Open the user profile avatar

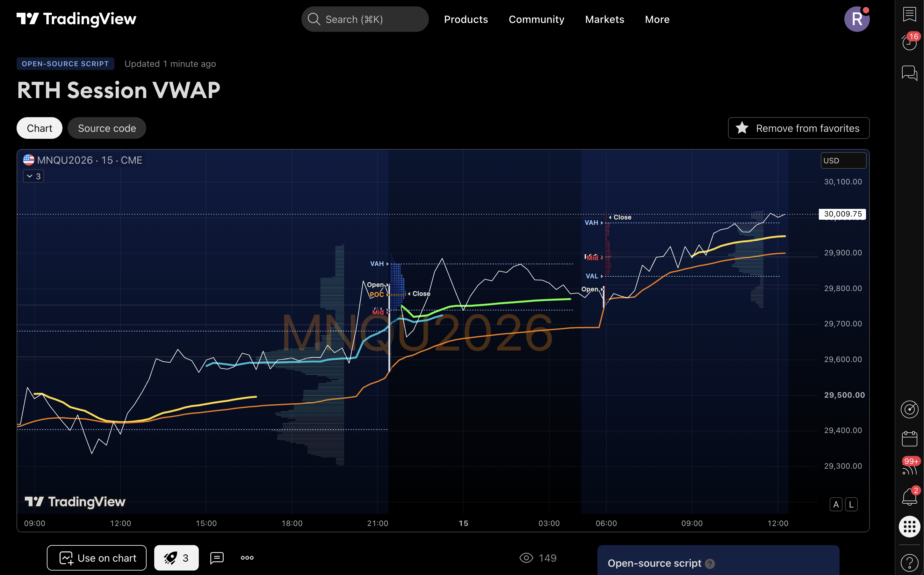857,19
